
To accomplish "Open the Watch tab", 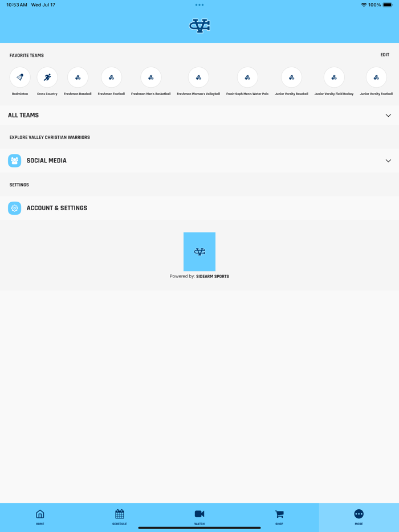I will (x=199, y=517).
